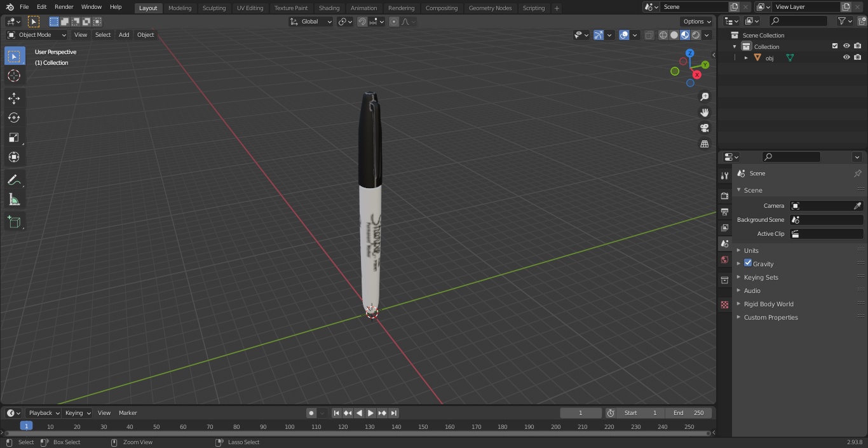Open the Tool properties tab
The image size is (868, 448).
point(724,176)
